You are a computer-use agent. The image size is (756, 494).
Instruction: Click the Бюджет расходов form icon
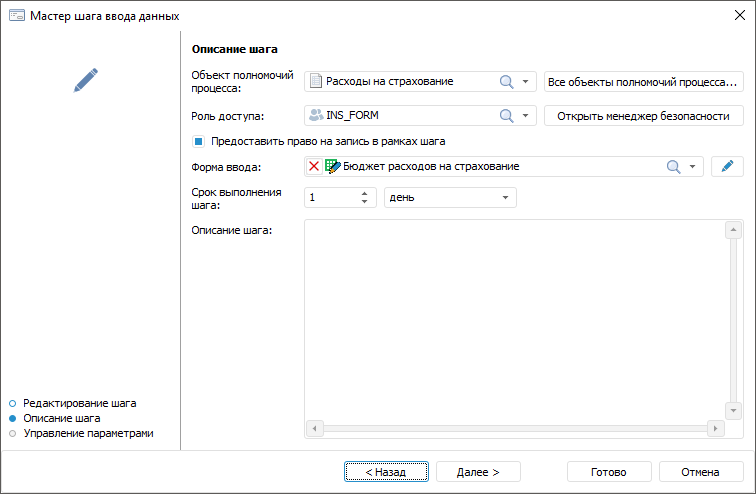pos(332,166)
